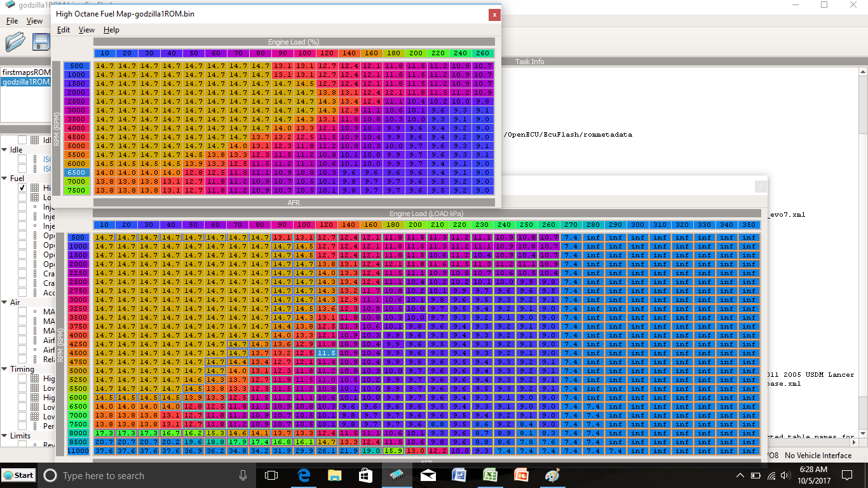This screenshot has height=488, width=868.
Task: Open EcuFlash chip icon in taskbar
Action: coord(397,475)
